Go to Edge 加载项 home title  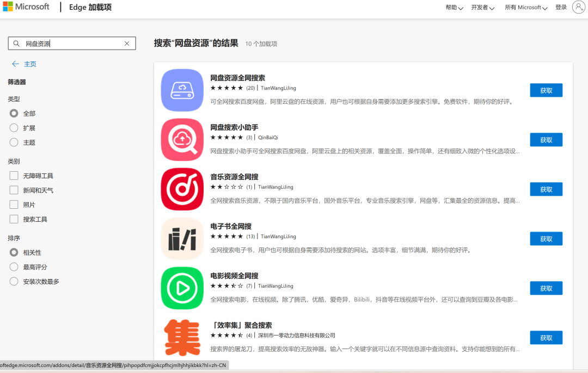(90, 7)
